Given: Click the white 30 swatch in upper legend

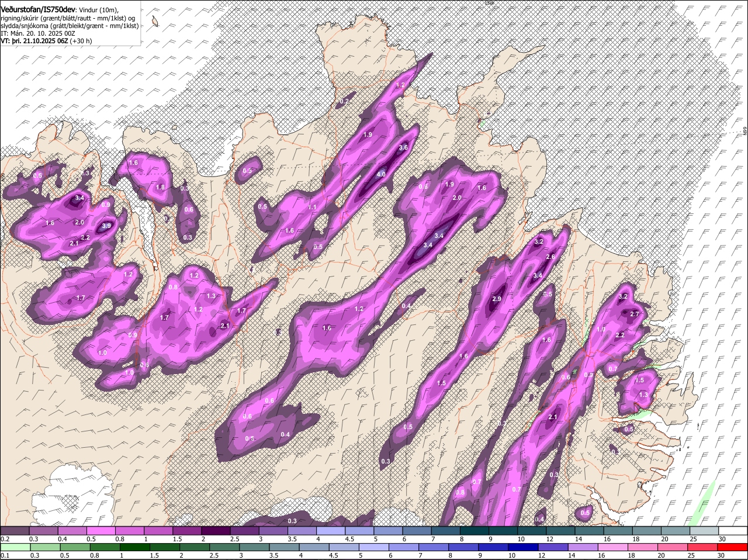Looking at the screenshot, I should pos(733,531).
